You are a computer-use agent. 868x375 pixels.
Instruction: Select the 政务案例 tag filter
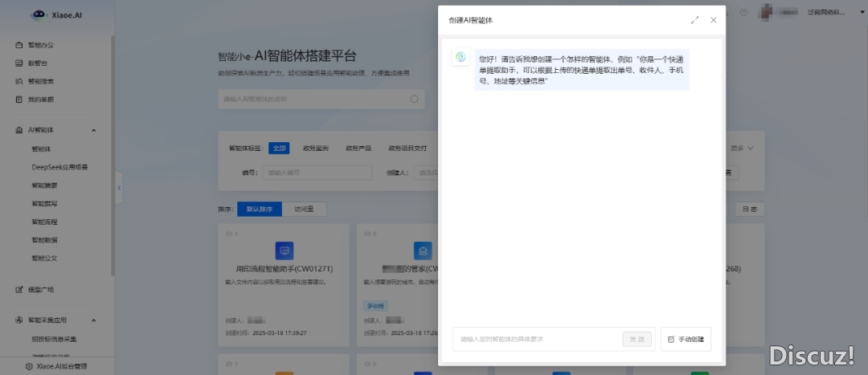(316, 149)
